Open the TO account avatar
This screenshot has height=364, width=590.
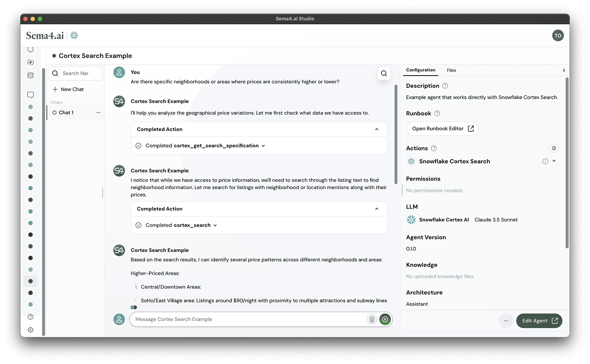tap(558, 35)
